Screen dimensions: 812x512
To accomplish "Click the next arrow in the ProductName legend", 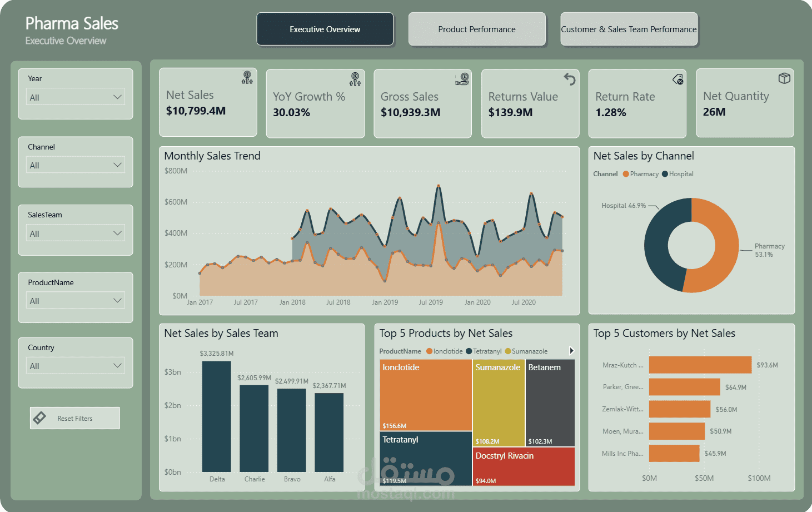I will [x=571, y=351].
